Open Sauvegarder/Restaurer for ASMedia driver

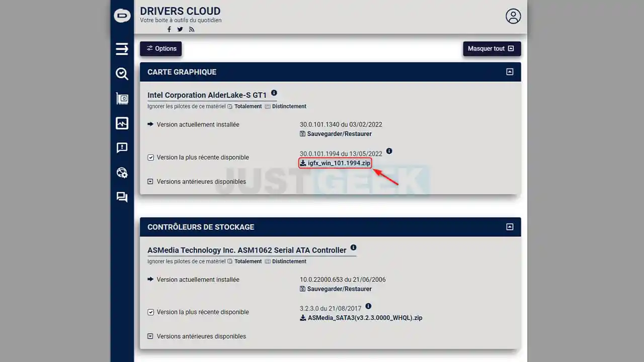coord(336,289)
